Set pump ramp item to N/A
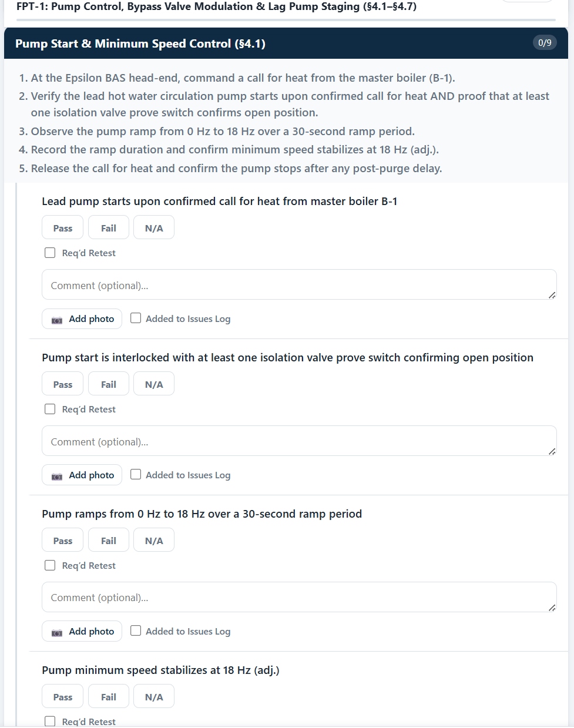 coord(154,541)
